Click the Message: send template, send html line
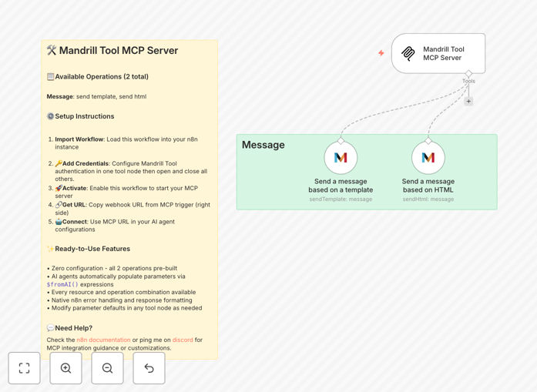This screenshot has width=537, height=392. tap(96, 96)
